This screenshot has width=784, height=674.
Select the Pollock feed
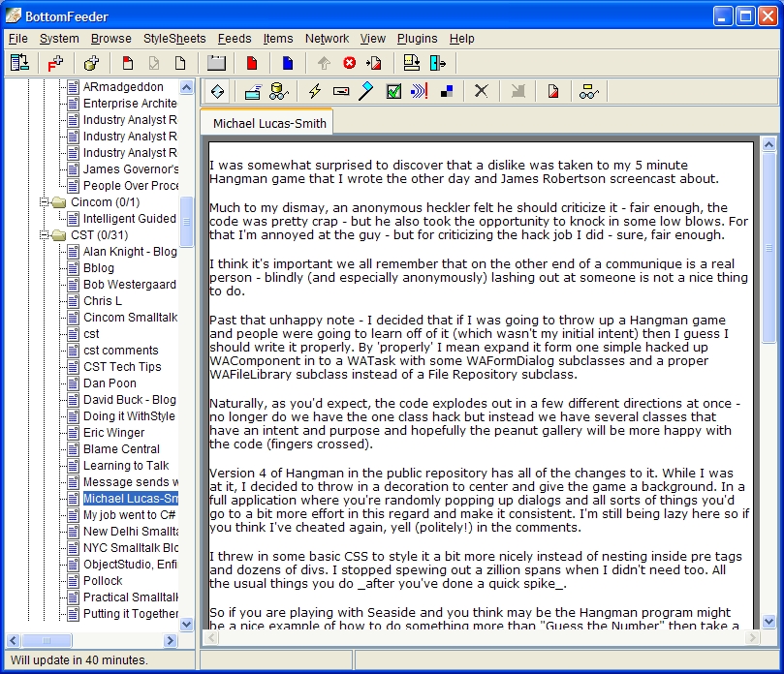click(x=103, y=582)
